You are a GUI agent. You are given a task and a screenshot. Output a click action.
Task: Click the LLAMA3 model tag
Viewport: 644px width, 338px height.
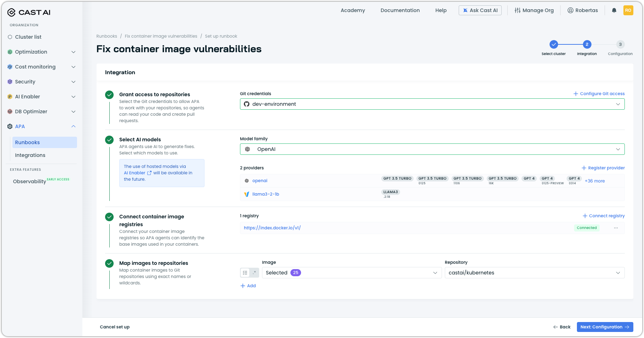click(x=391, y=192)
